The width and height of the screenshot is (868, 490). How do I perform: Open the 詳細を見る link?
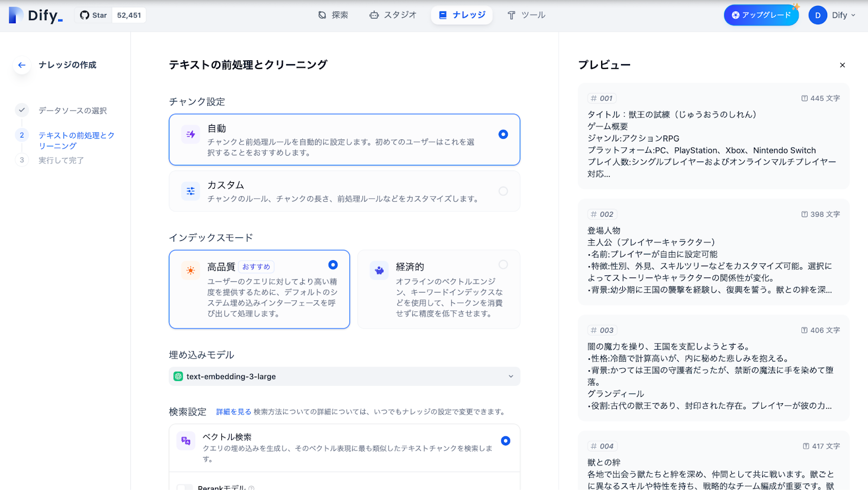click(x=234, y=411)
